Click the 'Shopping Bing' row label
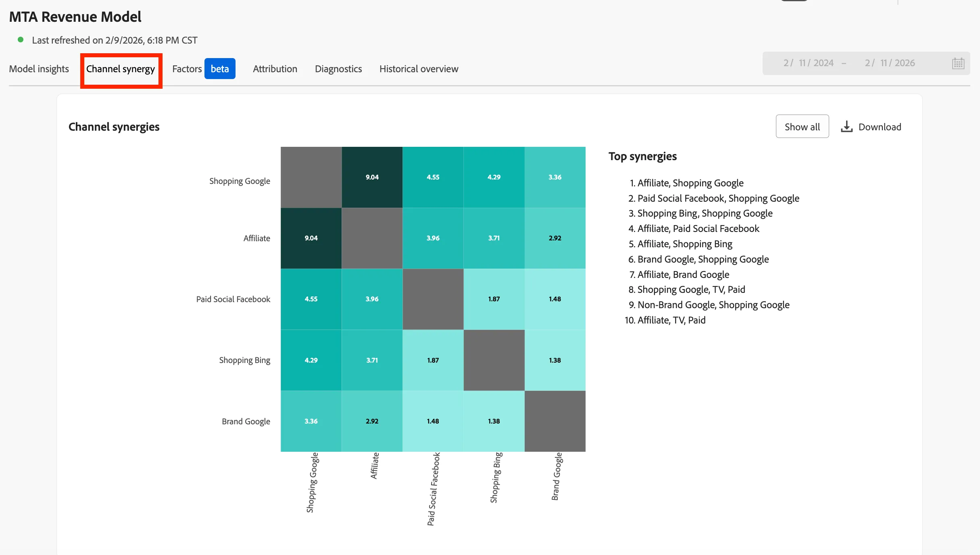 tap(244, 360)
